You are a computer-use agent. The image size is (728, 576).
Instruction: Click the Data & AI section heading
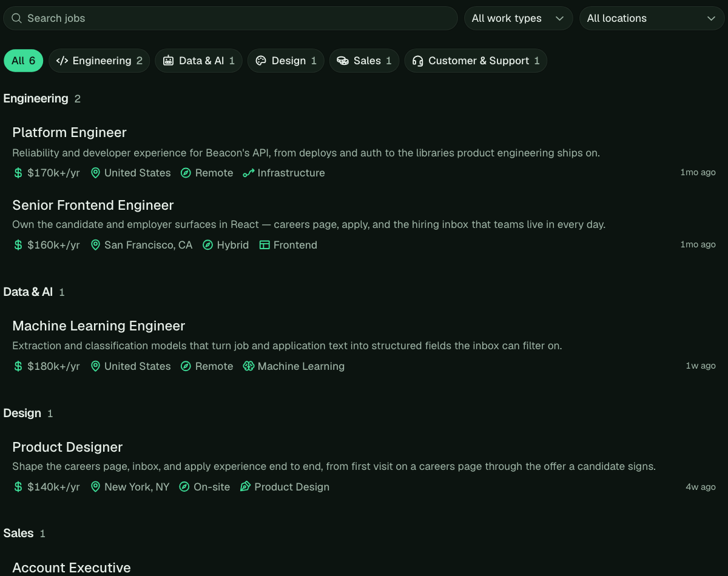(28, 292)
